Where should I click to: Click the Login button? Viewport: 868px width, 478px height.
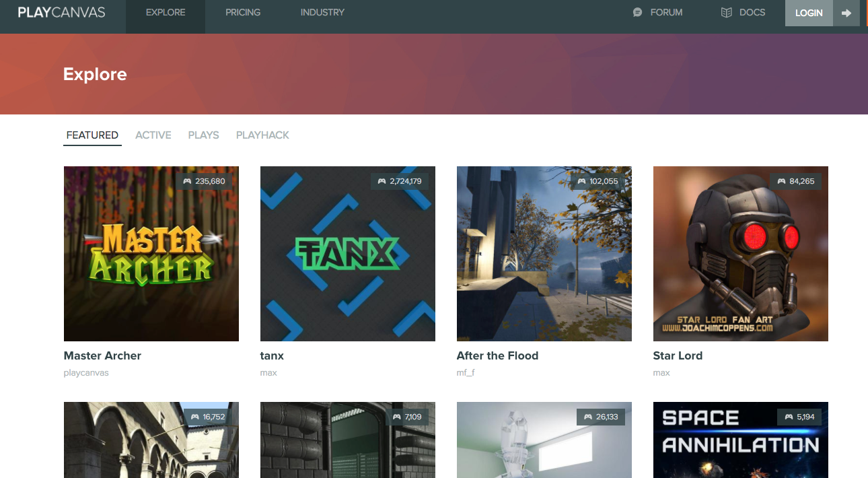pyautogui.click(x=809, y=13)
